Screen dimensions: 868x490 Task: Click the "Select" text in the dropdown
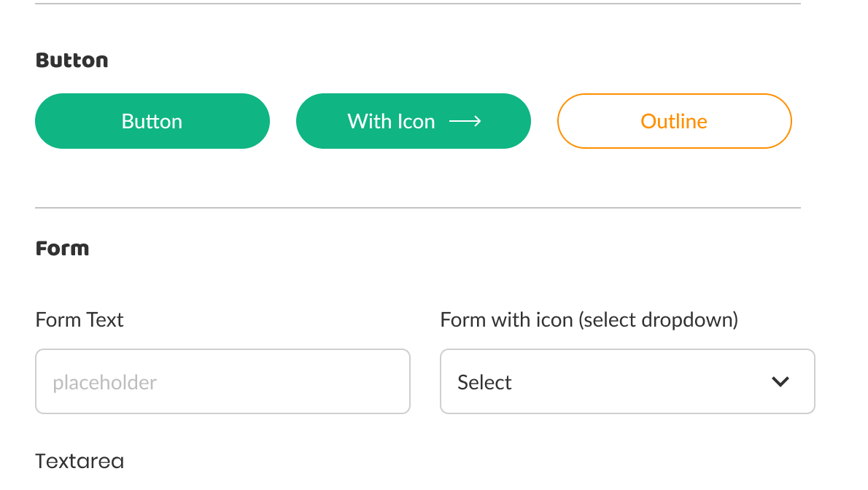[484, 382]
